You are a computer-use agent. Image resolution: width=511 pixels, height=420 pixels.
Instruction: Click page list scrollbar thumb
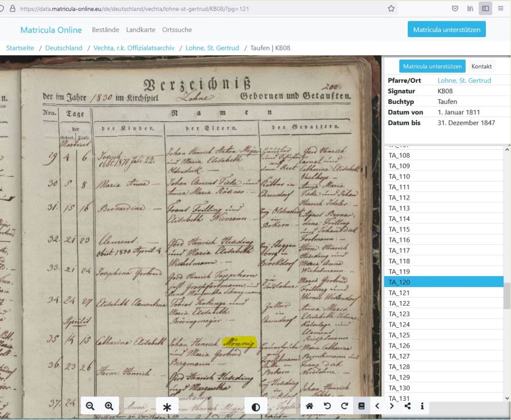[x=507, y=296]
